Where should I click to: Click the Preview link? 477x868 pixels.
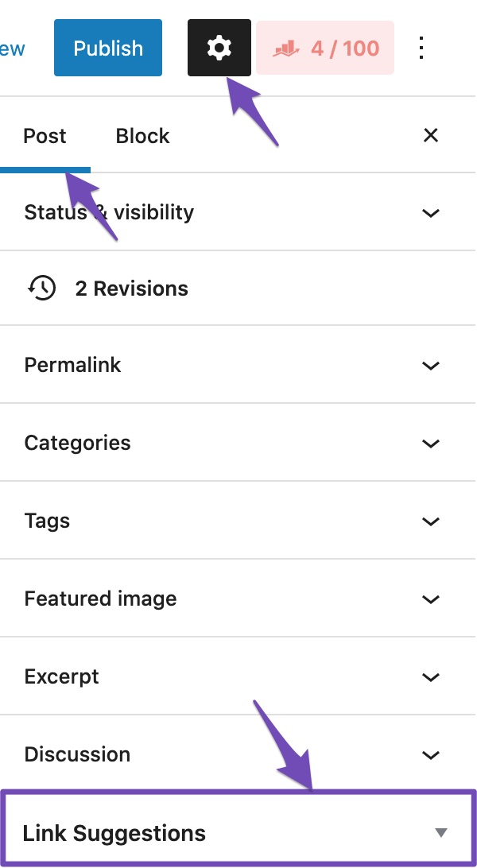coord(10,48)
